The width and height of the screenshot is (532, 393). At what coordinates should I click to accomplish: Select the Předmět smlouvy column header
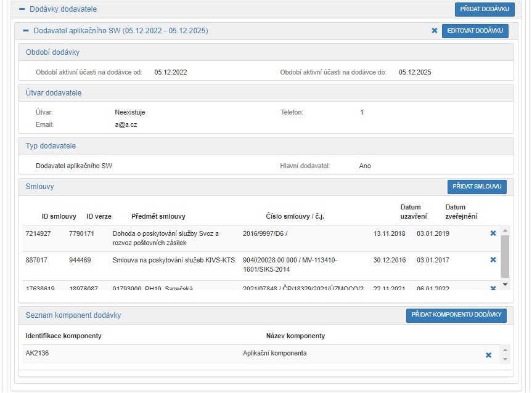coord(158,216)
